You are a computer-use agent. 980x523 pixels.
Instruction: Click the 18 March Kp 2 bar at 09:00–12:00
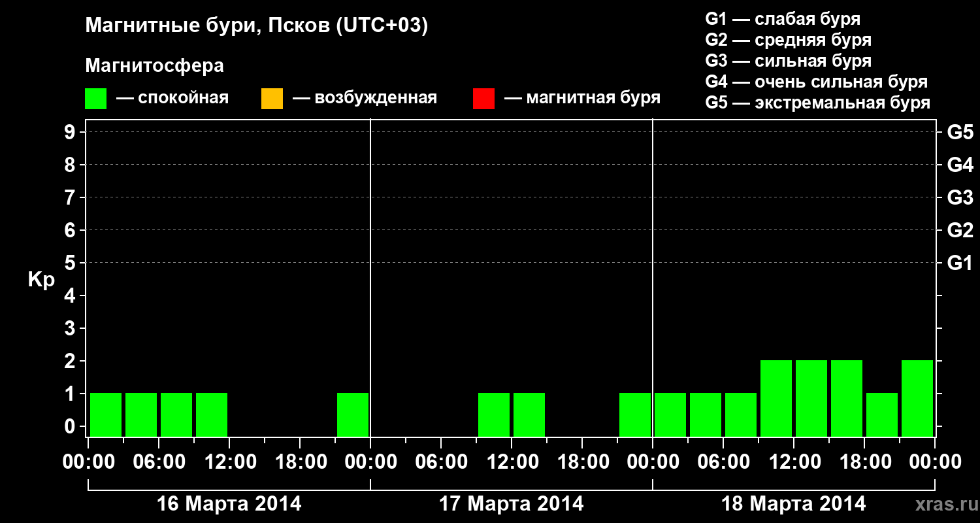click(776, 398)
